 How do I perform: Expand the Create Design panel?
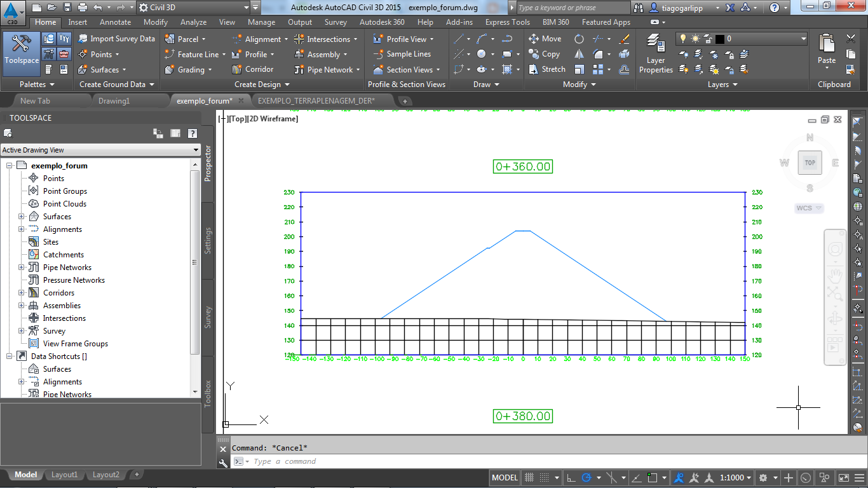point(262,85)
